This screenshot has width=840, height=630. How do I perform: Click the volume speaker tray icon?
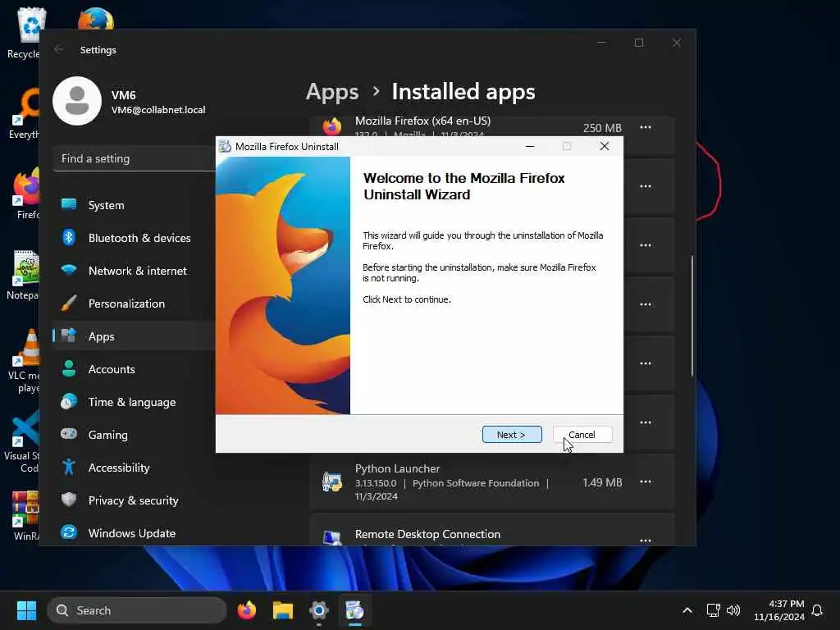733,610
